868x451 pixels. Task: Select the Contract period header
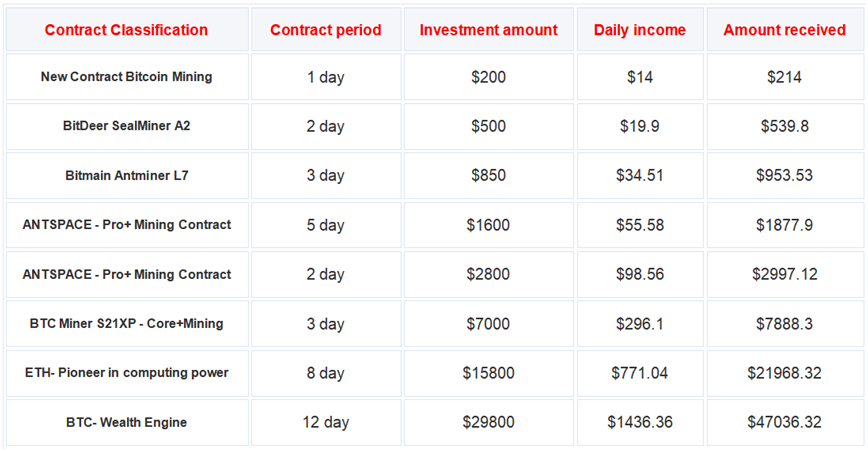[326, 30]
